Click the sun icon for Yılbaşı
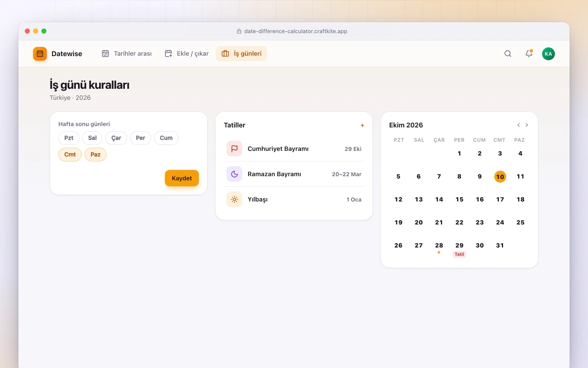588x368 pixels. click(x=234, y=199)
